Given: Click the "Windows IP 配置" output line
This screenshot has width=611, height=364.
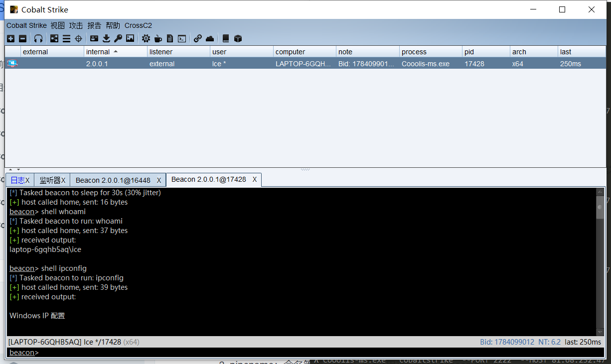Looking at the screenshot, I should pyautogui.click(x=37, y=316).
